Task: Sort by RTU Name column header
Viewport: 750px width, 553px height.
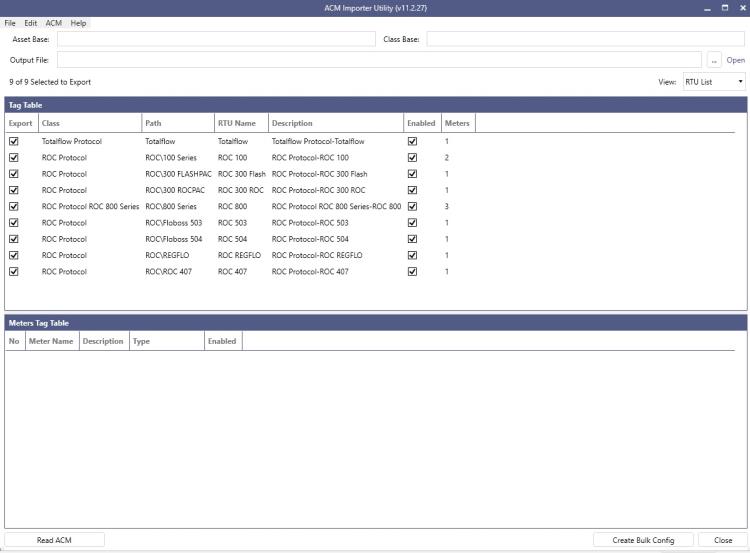Action: pos(237,123)
